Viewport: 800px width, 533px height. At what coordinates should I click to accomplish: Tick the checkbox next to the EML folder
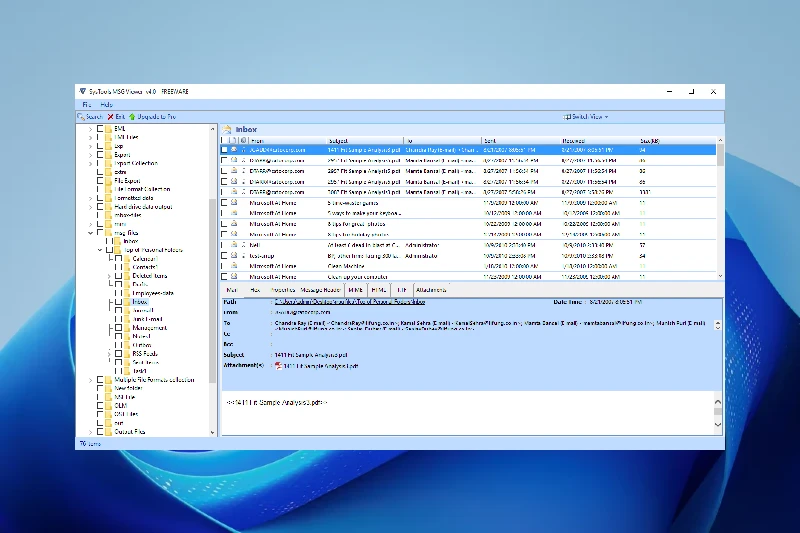pos(100,129)
